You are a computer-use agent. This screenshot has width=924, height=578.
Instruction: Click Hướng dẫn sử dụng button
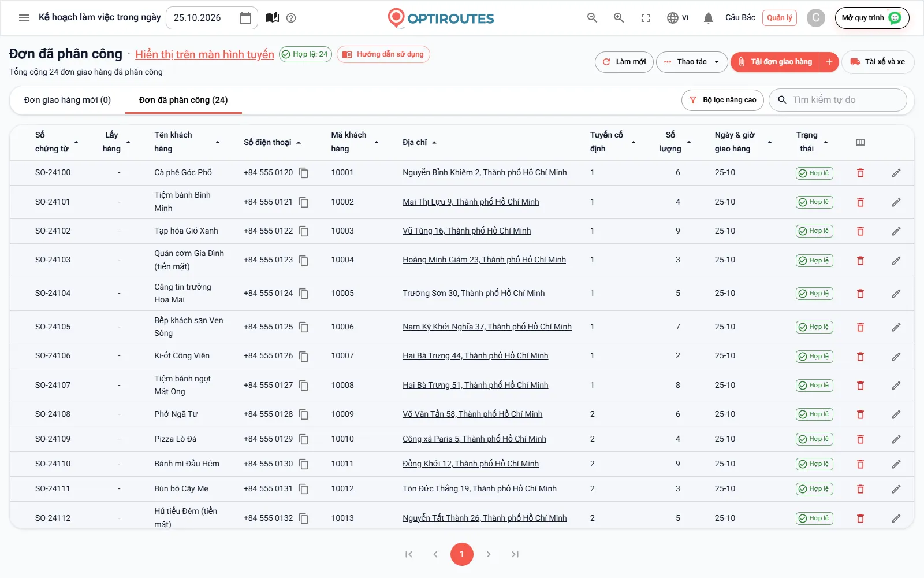[383, 54]
